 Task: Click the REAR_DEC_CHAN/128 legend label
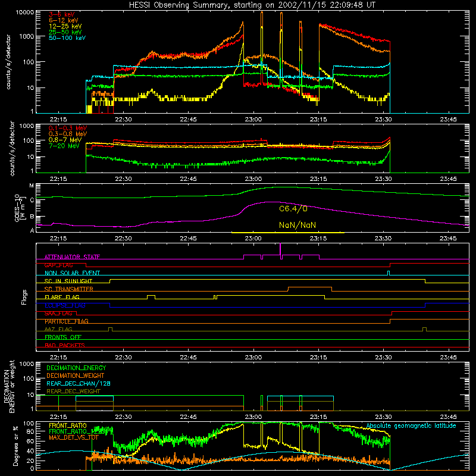point(79,383)
